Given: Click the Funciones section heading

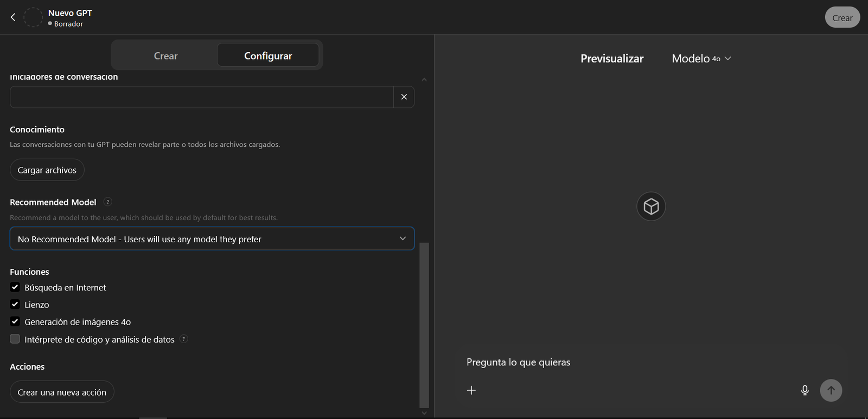Looking at the screenshot, I should (29, 272).
